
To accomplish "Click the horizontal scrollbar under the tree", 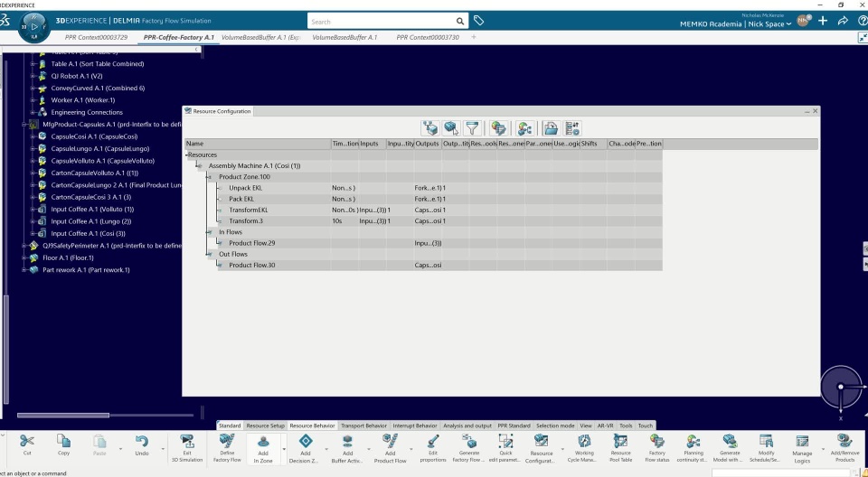I will pyautogui.click(x=63, y=415).
